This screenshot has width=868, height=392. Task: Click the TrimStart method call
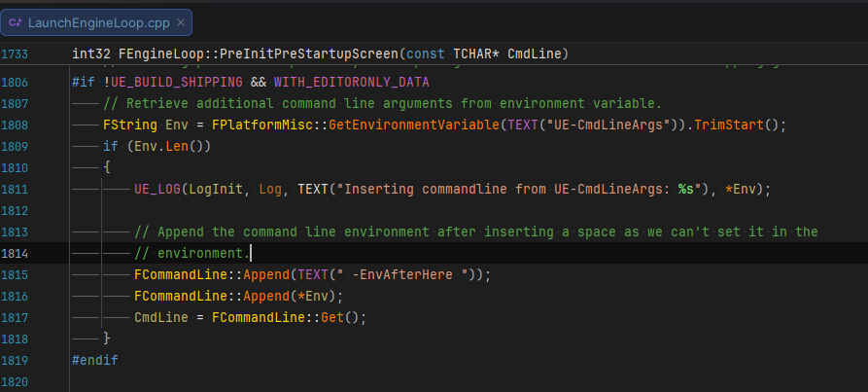(730, 125)
